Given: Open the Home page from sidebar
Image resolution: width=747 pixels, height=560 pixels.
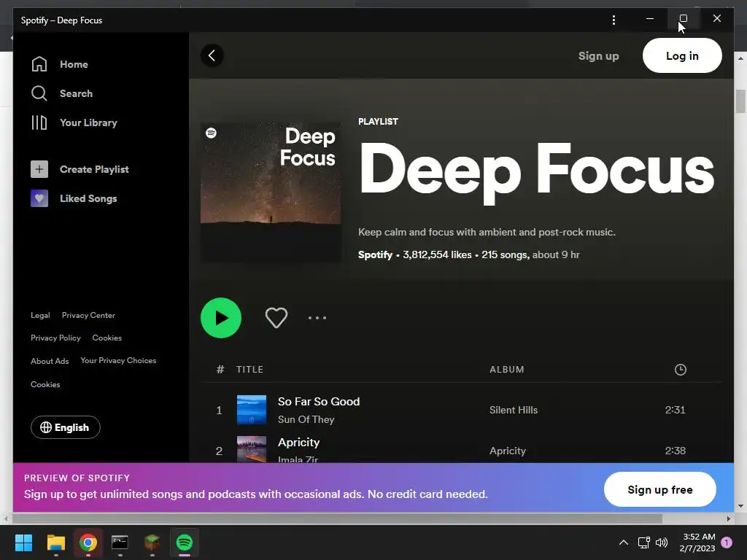Looking at the screenshot, I should point(74,64).
